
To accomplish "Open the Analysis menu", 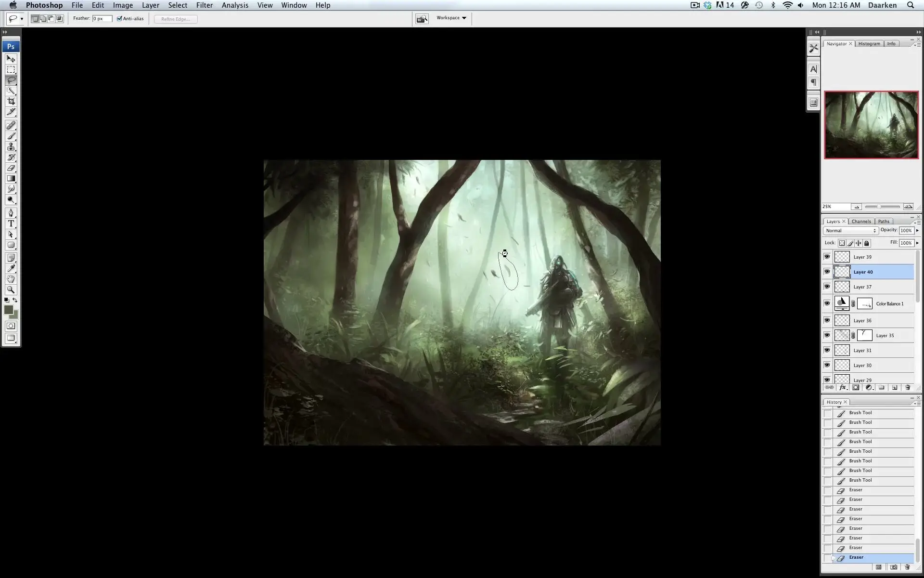I will click(235, 5).
